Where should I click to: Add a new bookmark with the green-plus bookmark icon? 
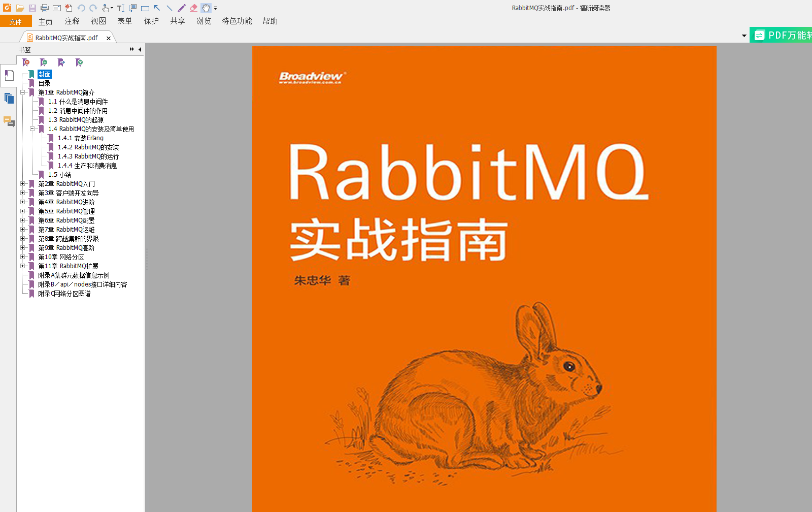pos(44,62)
